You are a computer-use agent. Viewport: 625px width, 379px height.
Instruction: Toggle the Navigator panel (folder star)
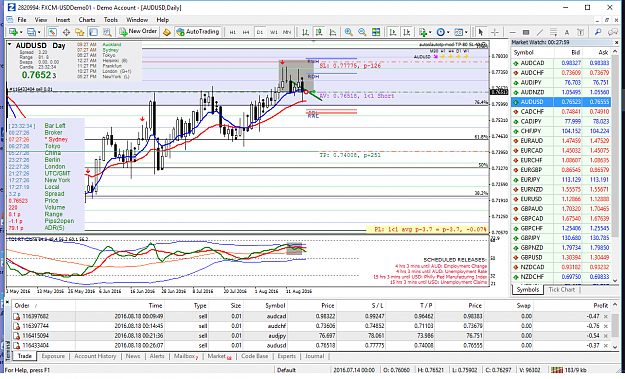click(x=79, y=32)
